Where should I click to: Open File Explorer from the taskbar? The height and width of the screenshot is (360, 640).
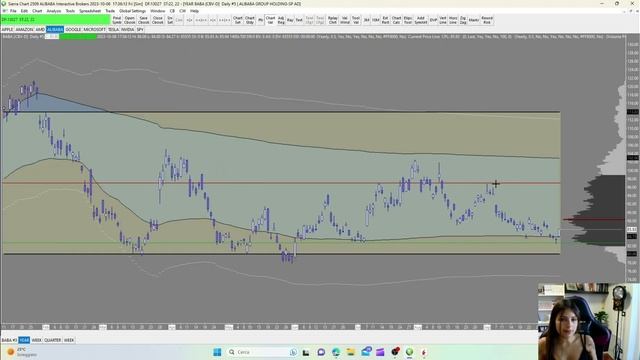pos(351,352)
